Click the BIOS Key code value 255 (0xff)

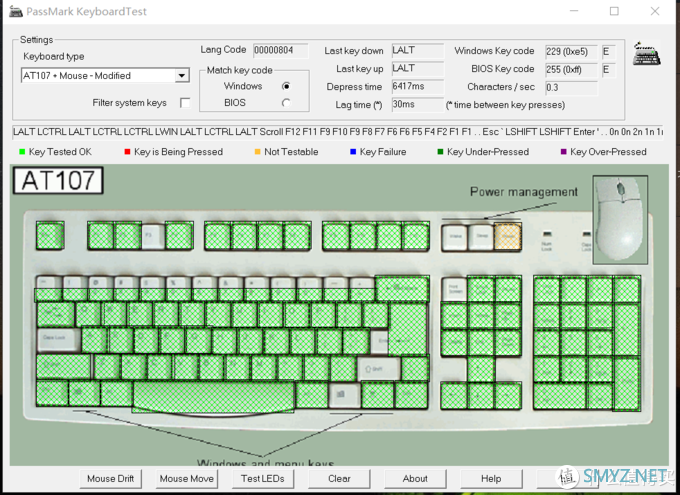(571, 69)
